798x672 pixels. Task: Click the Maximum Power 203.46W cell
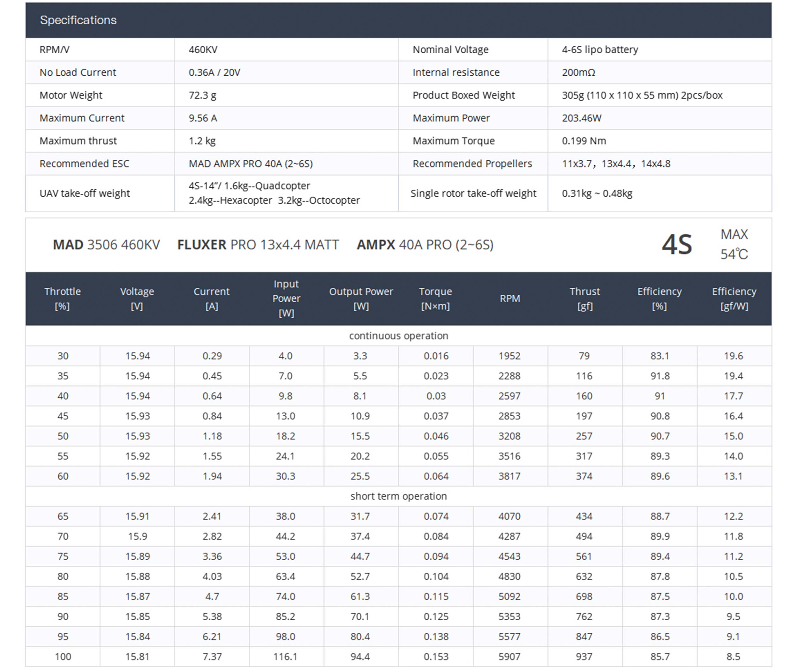pyautogui.click(x=581, y=118)
